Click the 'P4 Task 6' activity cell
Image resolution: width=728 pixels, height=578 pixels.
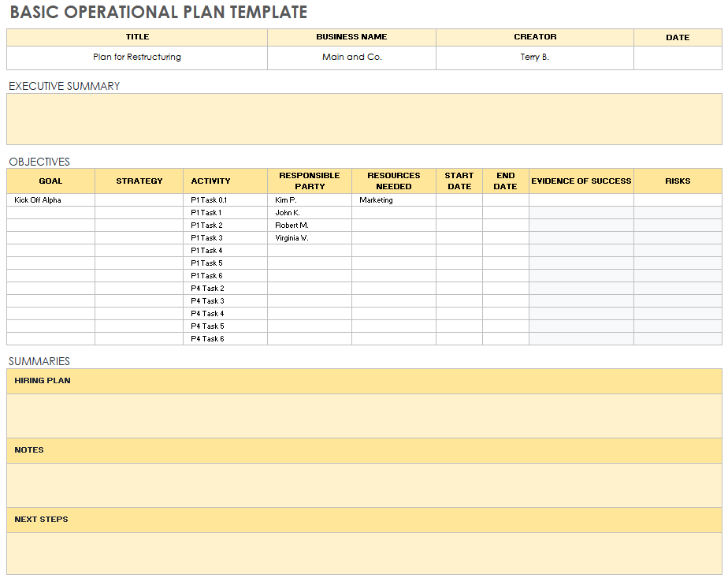[225, 339]
